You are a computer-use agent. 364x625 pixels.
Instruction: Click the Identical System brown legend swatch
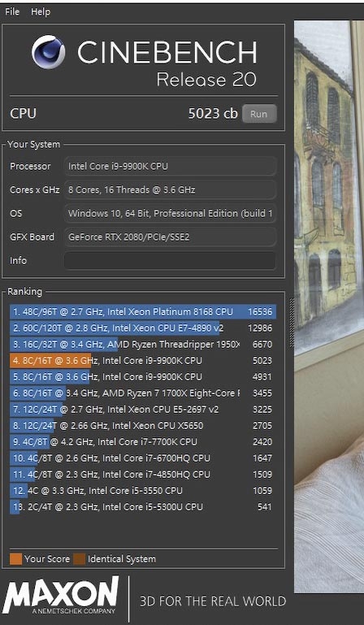point(80,559)
